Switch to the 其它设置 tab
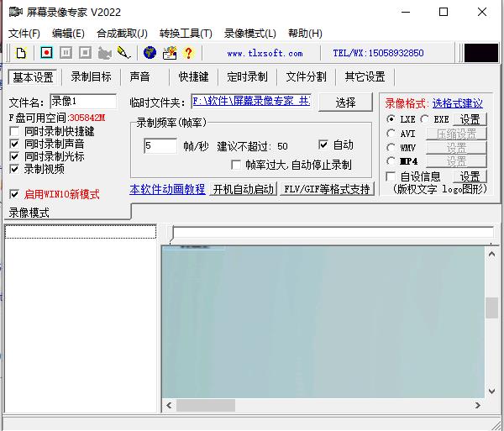 pos(365,76)
